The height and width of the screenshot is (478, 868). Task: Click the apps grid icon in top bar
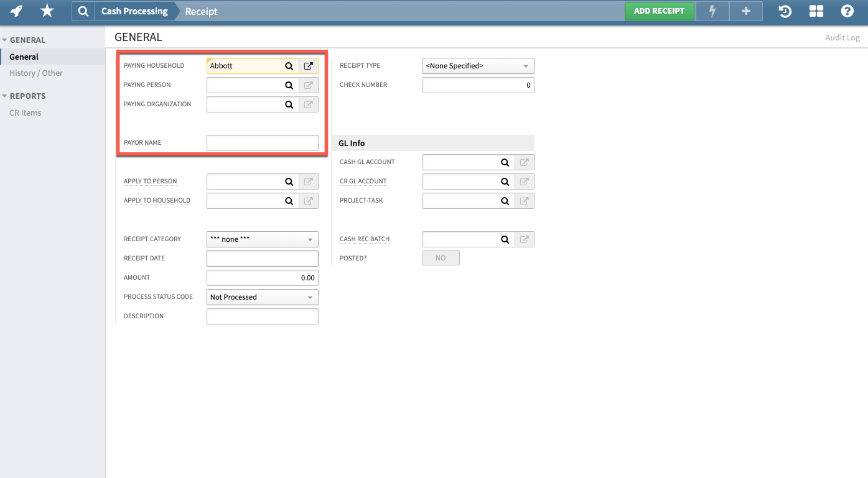tap(816, 11)
